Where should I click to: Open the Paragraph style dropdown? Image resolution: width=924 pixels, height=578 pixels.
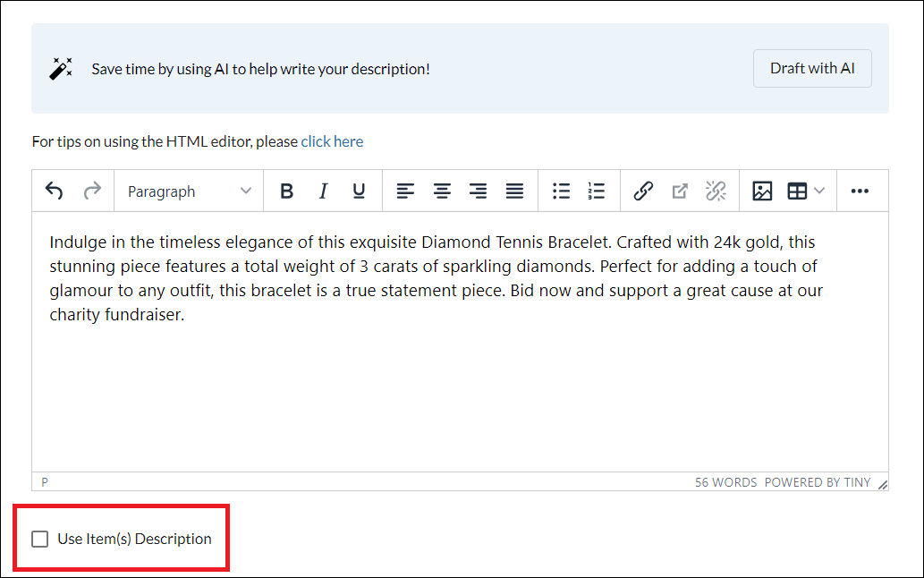188,191
